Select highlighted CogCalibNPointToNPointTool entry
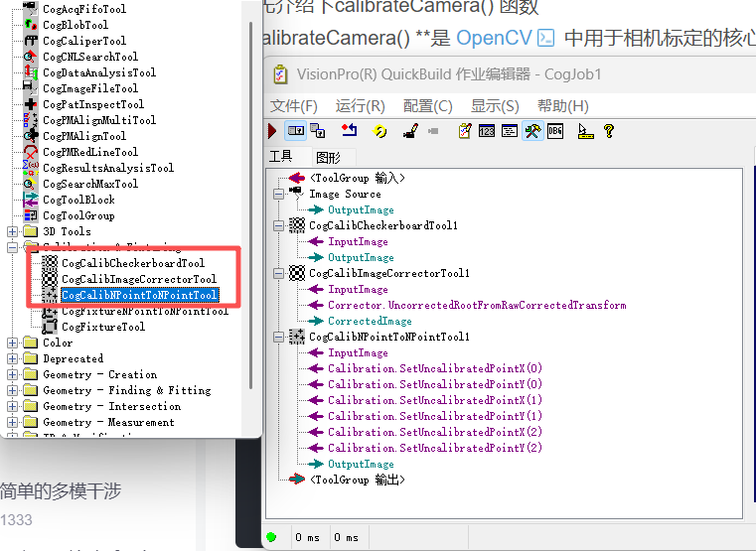This screenshot has width=756, height=551. (139, 295)
